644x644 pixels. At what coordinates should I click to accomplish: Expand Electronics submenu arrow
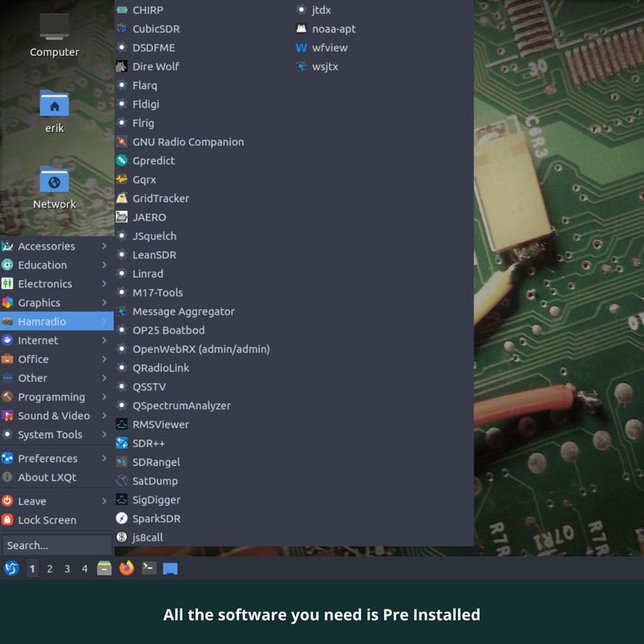click(105, 284)
